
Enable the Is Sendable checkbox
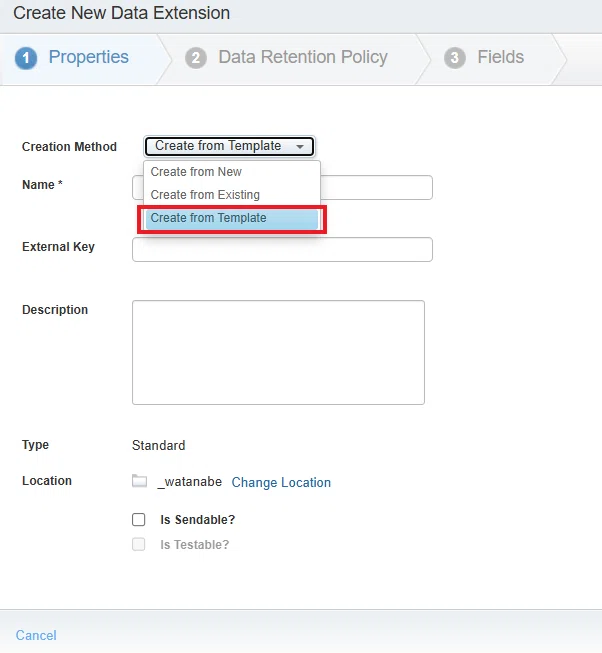[139, 520]
